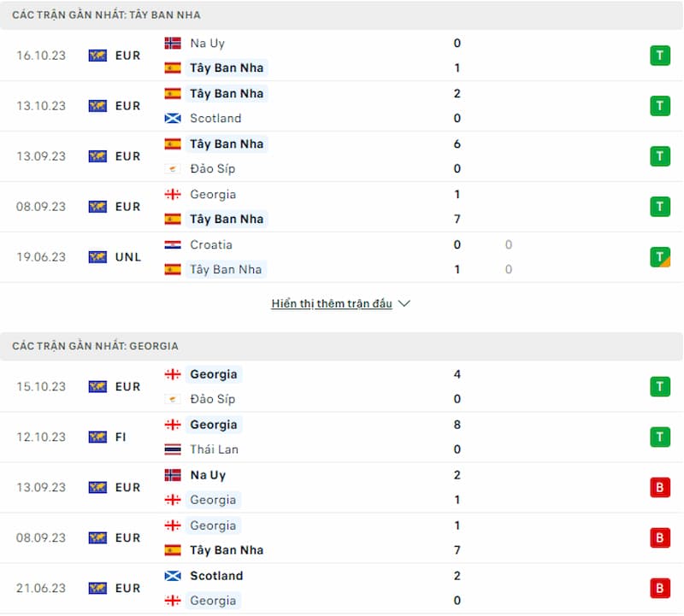Click the green T result badge for 16.10.23

pos(659,56)
